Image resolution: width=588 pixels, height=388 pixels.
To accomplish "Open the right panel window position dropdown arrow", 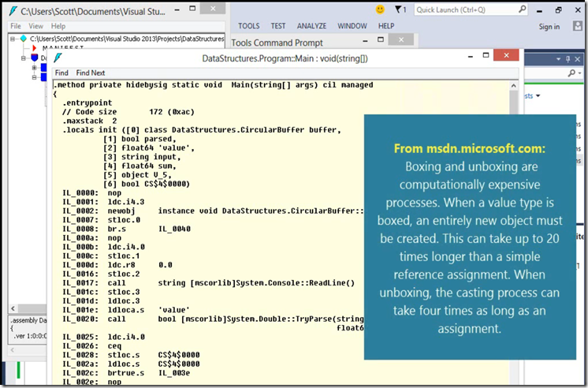I will (558, 59).
